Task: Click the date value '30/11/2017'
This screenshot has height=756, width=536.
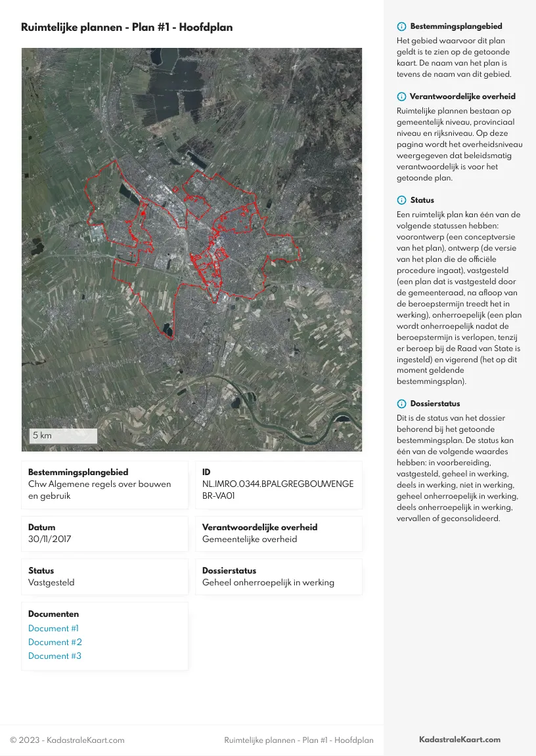Action: (49, 539)
